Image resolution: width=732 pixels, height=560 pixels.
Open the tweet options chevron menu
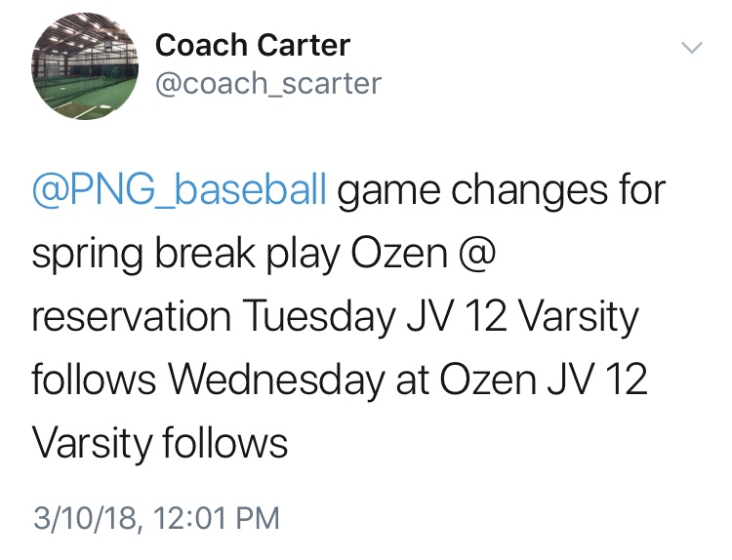(692, 47)
